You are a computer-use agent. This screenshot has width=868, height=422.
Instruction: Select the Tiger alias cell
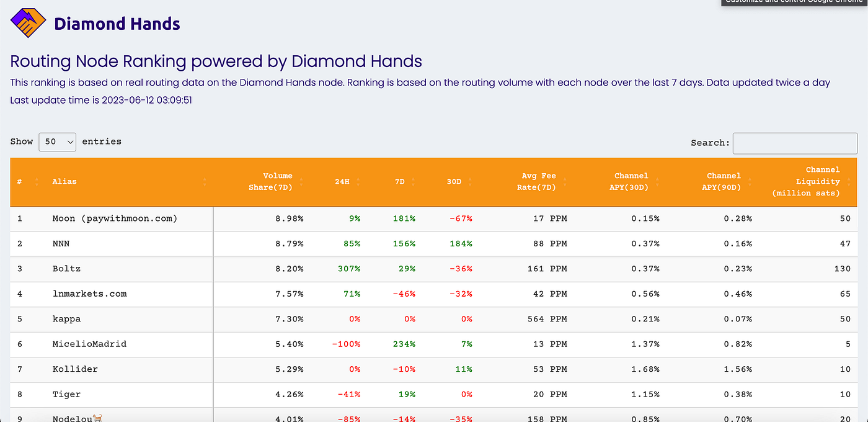(x=66, y=394)
